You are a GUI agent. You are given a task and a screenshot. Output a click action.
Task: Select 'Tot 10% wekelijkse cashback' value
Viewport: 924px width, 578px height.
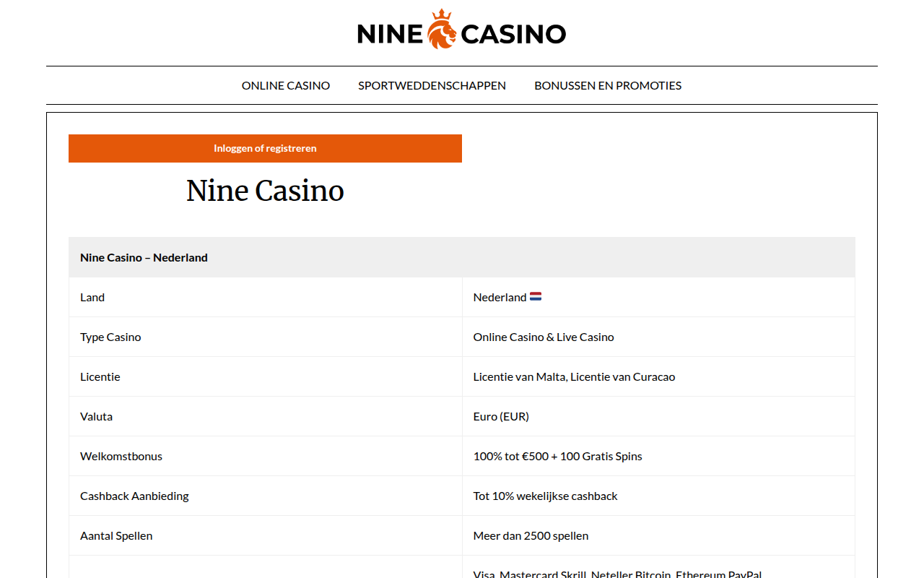pyautogui.click(x=546, y=496)
